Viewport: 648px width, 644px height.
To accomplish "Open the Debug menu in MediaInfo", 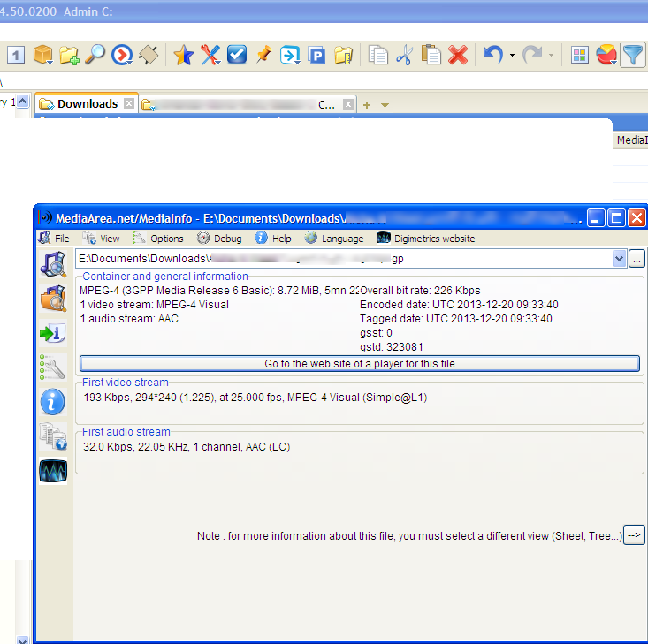I will [x=219, y=239].
